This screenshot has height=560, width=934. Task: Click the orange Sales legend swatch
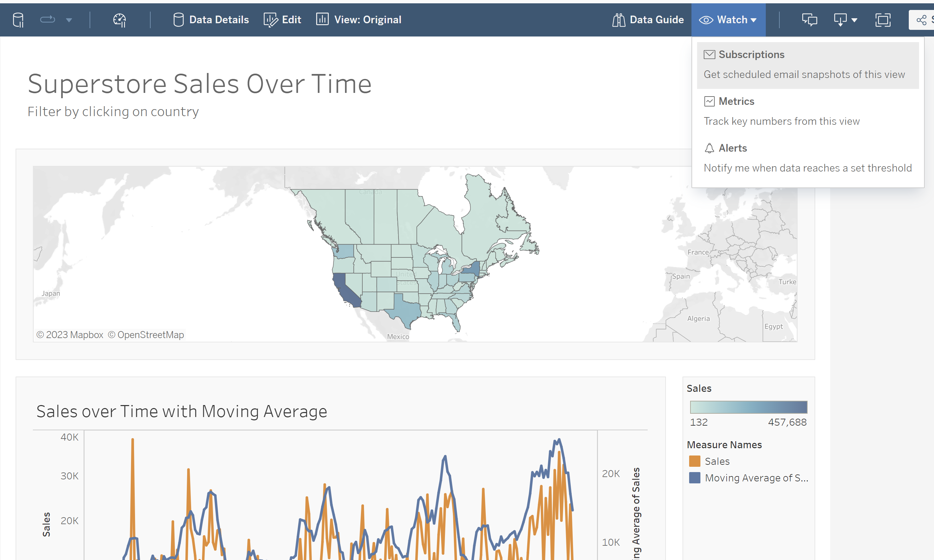click(694, 461)
